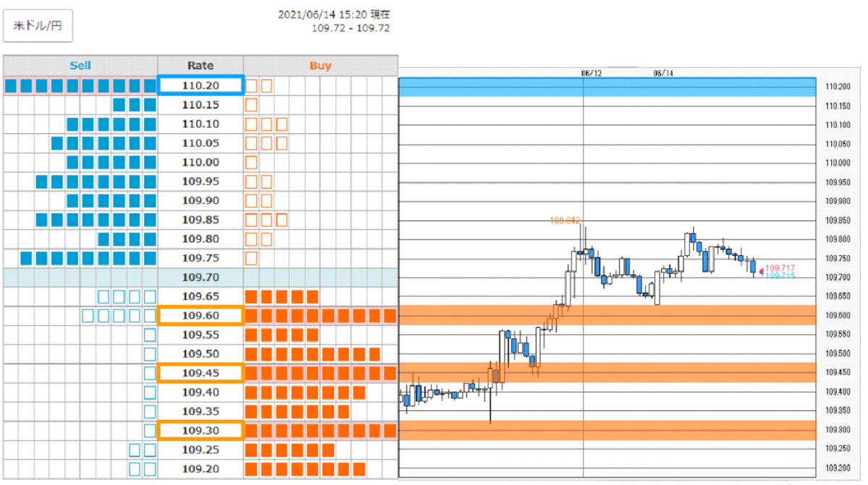Click the 110.200 price axis label

(838, 87)
